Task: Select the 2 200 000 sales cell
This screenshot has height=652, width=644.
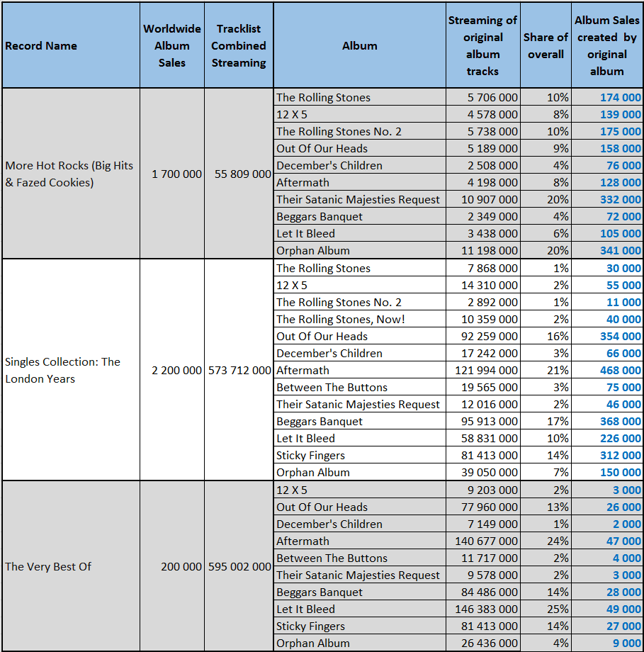Action: 172,370
